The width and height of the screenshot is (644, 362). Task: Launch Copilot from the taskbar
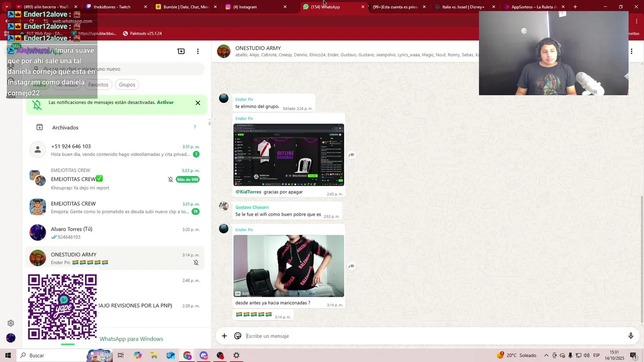point(138,355)
